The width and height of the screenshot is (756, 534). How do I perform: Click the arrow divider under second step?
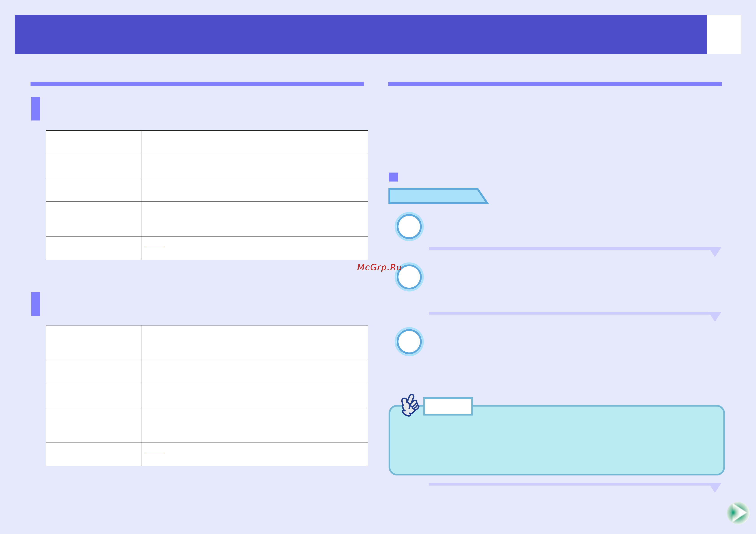click(x=575, y=316)
